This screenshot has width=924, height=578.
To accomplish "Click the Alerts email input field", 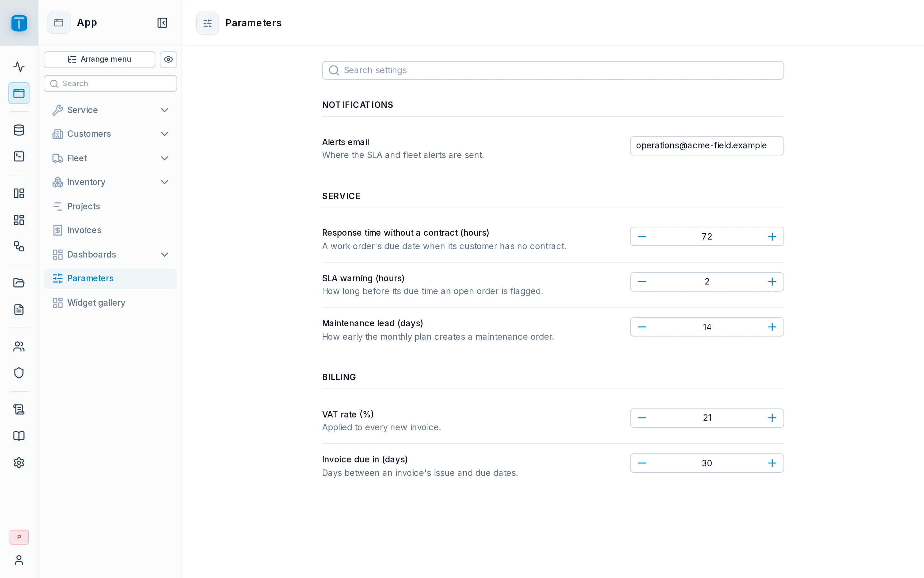I will [707, 146].
